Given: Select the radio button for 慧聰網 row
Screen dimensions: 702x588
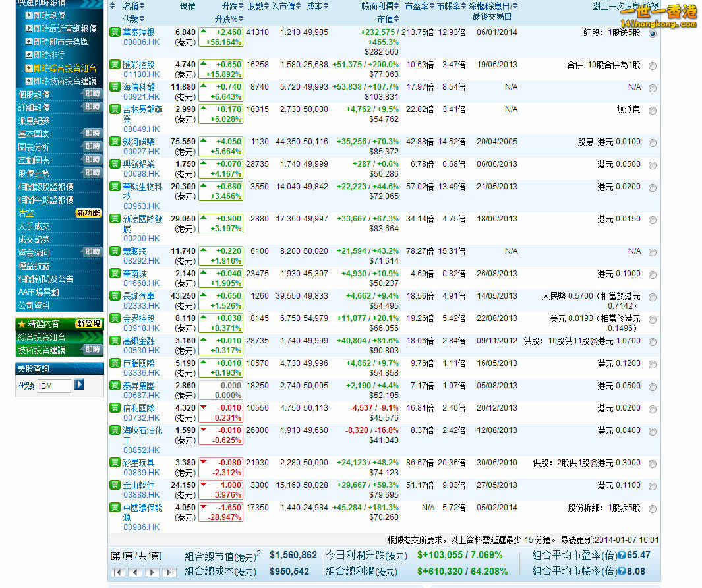Looking at the screenshot, I should pos(653,252).
